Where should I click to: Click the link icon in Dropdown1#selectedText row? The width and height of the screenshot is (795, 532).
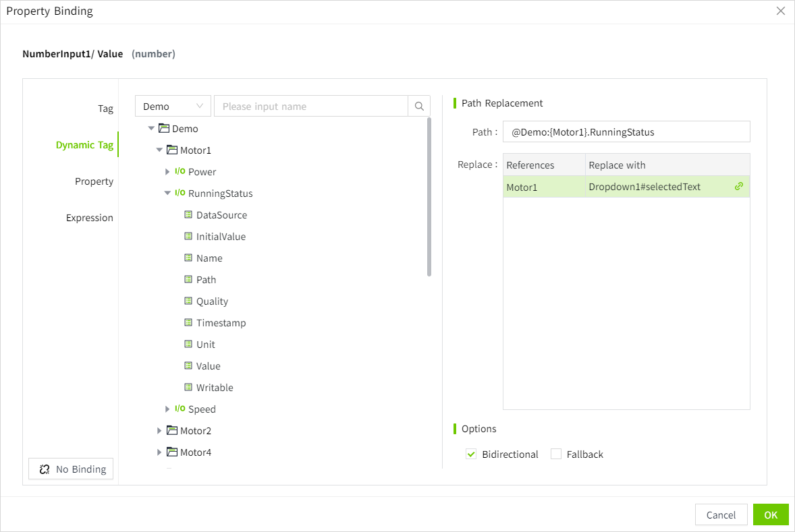click(x=739, y=187)
